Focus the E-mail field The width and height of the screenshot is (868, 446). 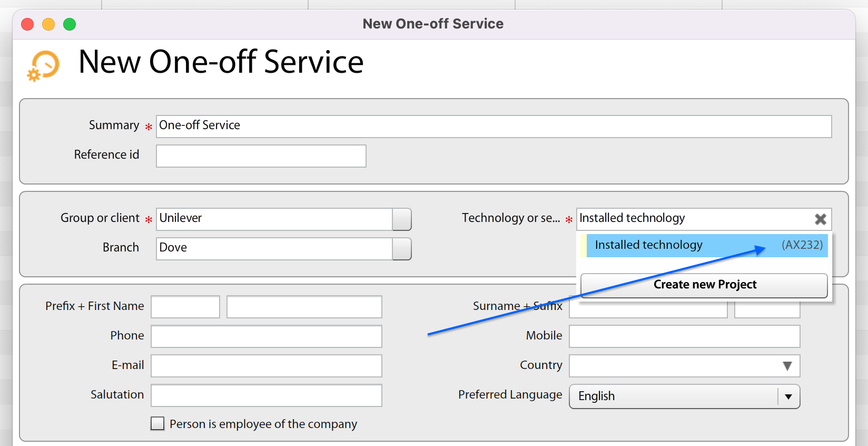coord(267,366)
